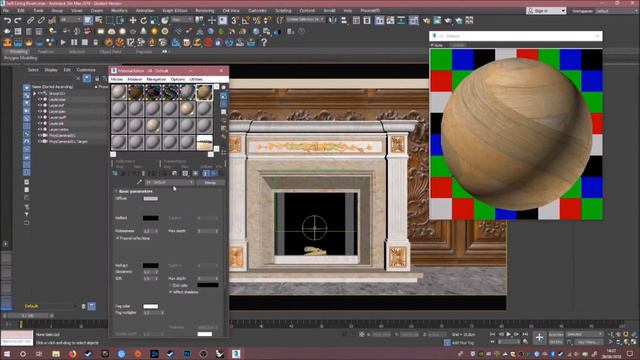Click the Undo arrow in main toolbar
This screenshot has width=640, height=360.
pos(7,20)
